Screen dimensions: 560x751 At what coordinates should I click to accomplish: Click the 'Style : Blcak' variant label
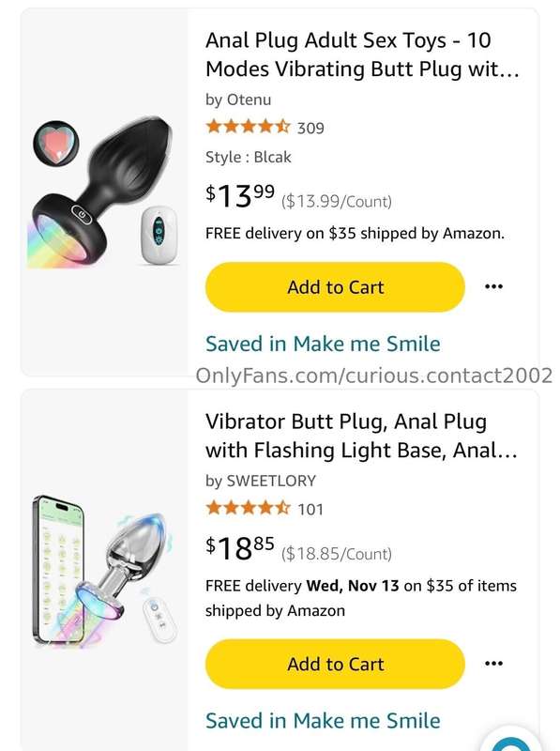[x=248, y=157]
